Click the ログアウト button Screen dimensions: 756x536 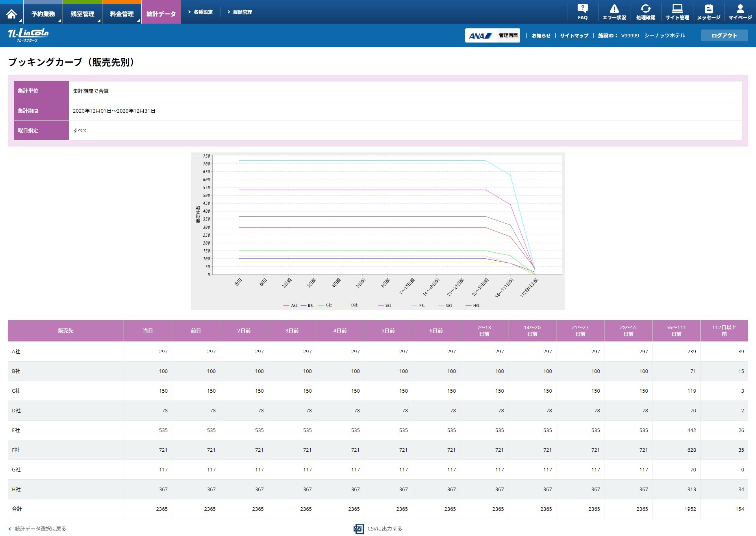pyautogui.click(x=724, y=35)
